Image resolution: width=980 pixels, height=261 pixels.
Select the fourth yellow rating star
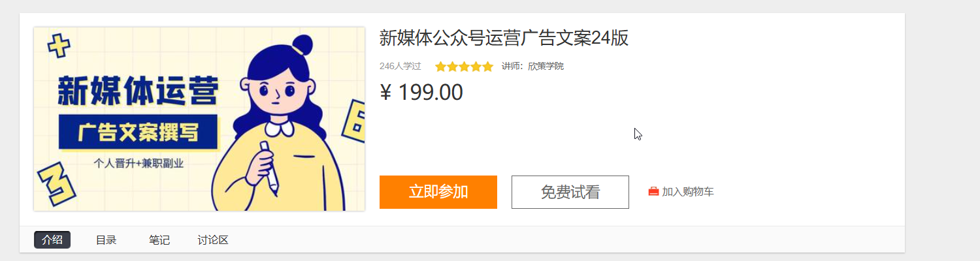pos(476,67)
